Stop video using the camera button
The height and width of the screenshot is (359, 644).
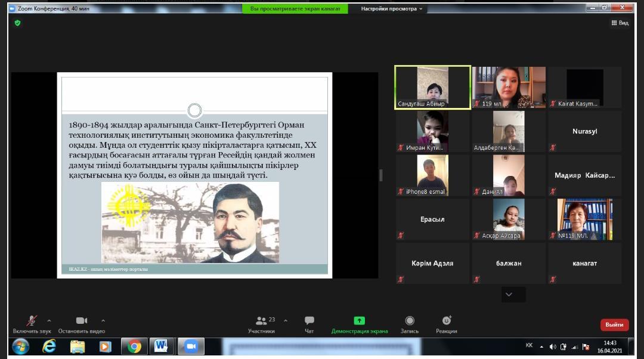tap(81, 321)
